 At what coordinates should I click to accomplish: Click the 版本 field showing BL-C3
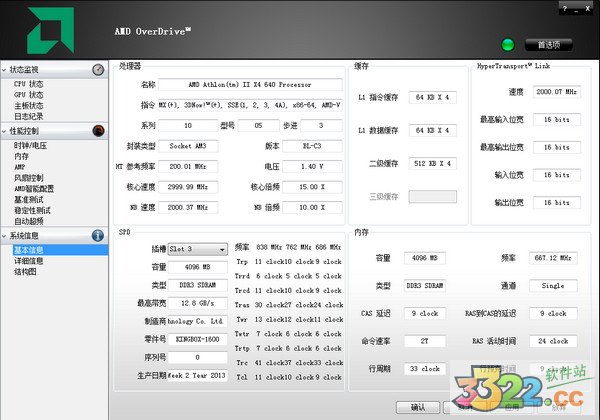point(312,146)
